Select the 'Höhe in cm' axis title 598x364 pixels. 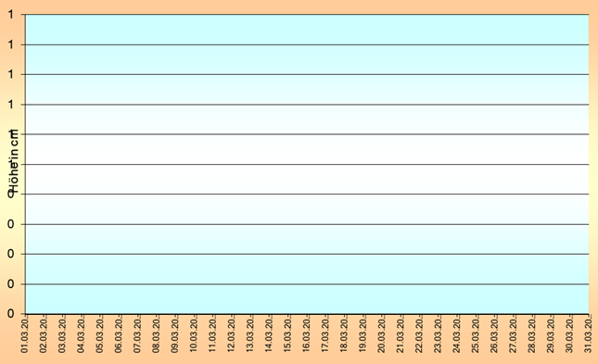[13, 161]
